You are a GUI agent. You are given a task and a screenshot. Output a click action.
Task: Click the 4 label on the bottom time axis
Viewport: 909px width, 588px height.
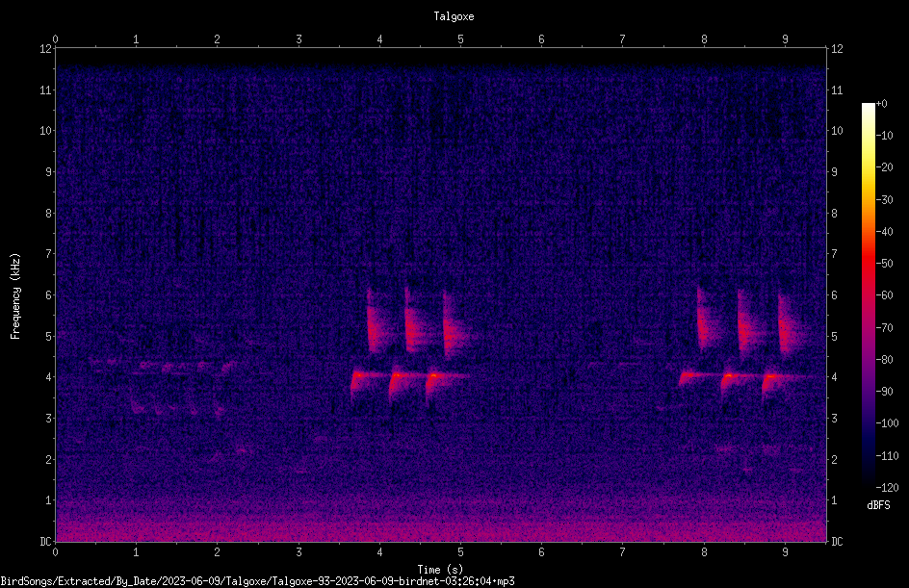tap(379, 552)
